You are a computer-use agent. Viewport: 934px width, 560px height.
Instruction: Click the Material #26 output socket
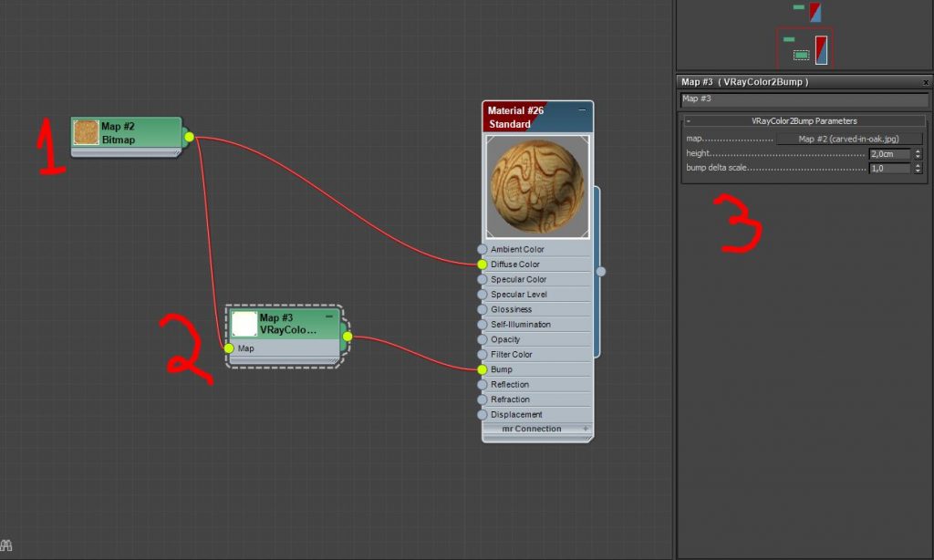click(600, 271)
